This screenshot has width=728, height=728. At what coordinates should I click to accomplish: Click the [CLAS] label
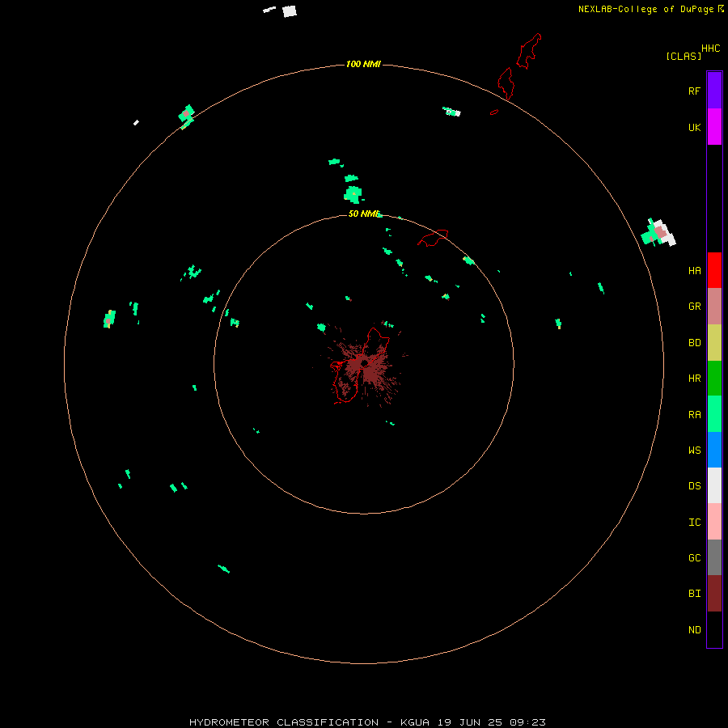click(684, 56)
